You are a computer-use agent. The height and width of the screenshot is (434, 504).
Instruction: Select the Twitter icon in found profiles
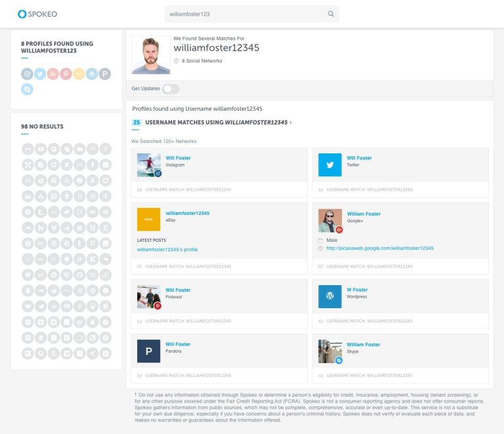coord(40,74)
